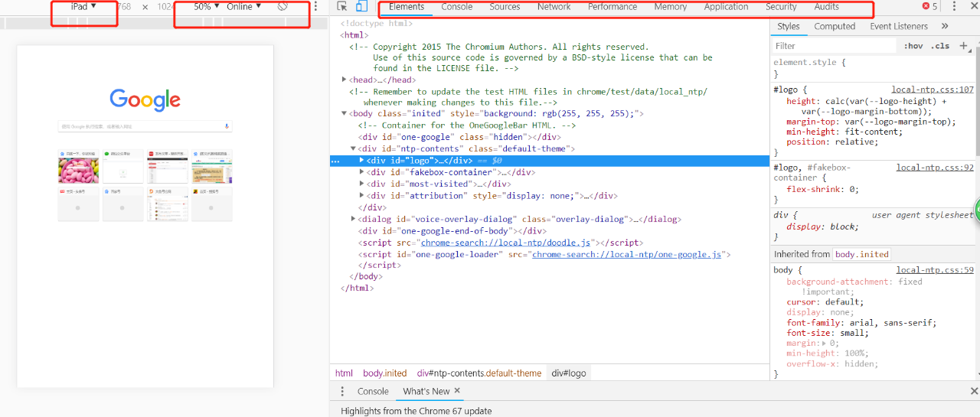Viewport: 980px width, 417px height.
Task: Open DevTools customize three-dot menu
Action: [x=954, y=6]
